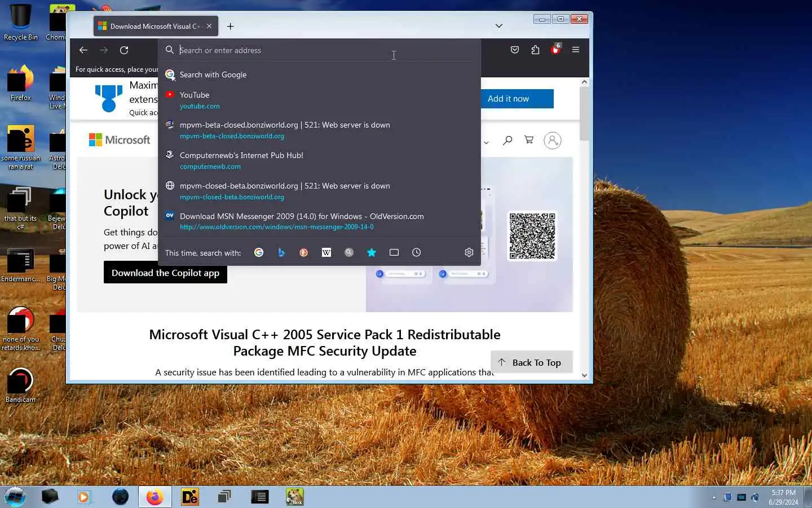This screenshot has width=812, height=508.
Task: Expand the Microsoft nav chevron beside search
Action: point(486,142)
